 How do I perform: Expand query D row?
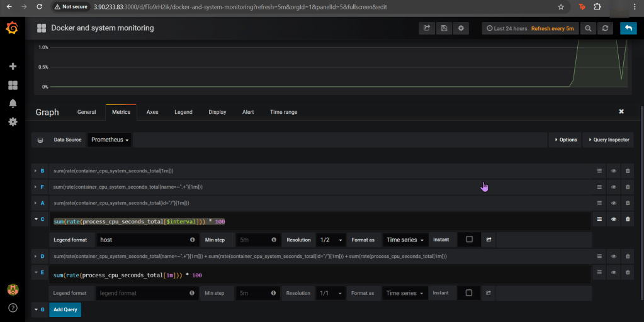click(x=35, y=257)
